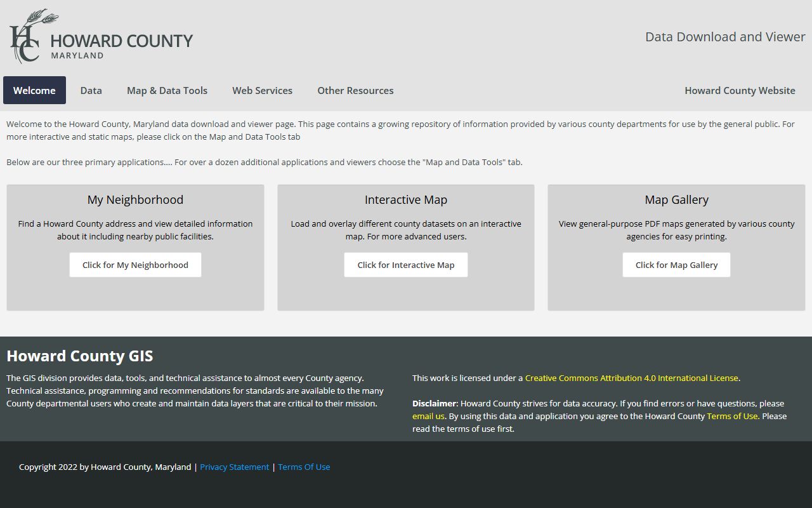Click the email us link
Image resolution: width=812 pixels, height=508 pixels.
click(x=428, y=416)
